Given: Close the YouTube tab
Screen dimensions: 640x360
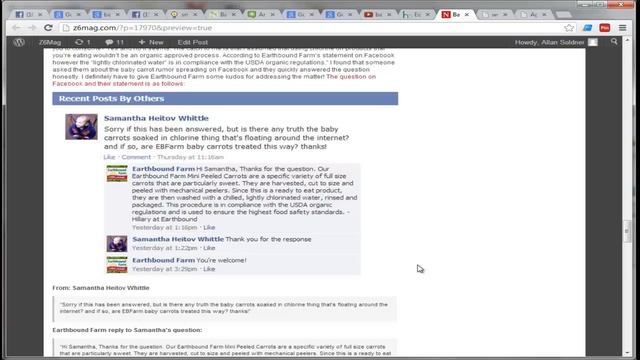Looking at the screenshot, I should (x=389, y=14).
